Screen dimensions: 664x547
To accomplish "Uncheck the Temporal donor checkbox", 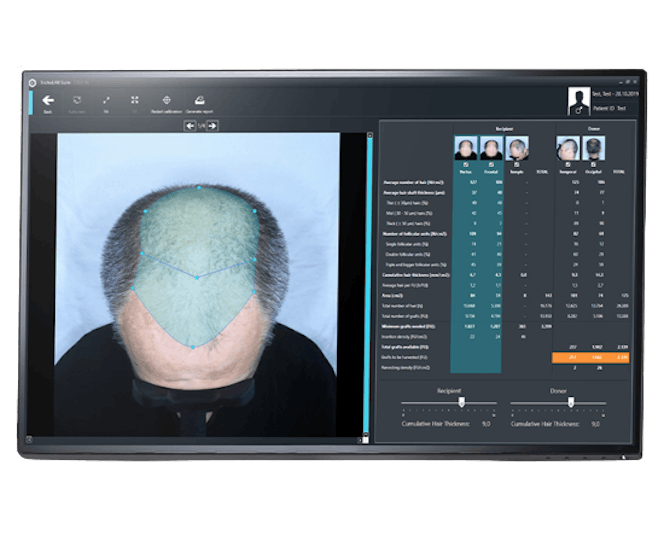I will (x=566, y=165).
